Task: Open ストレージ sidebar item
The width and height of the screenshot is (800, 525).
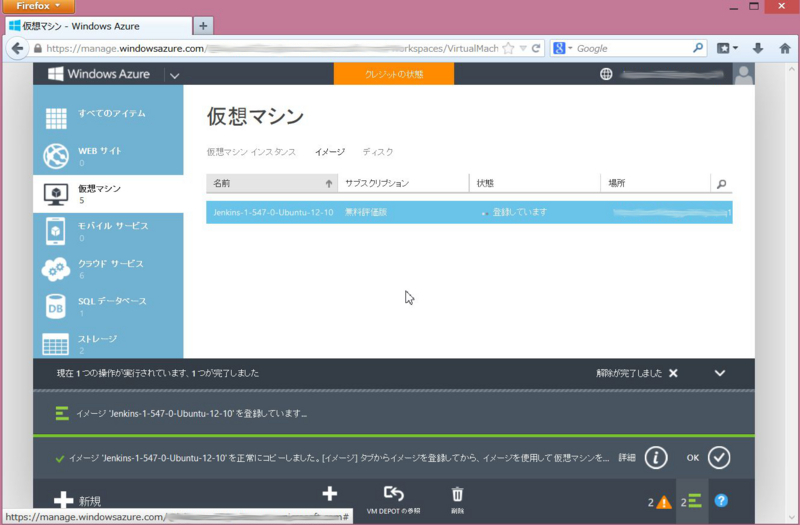Action: (x=108, y=343)
